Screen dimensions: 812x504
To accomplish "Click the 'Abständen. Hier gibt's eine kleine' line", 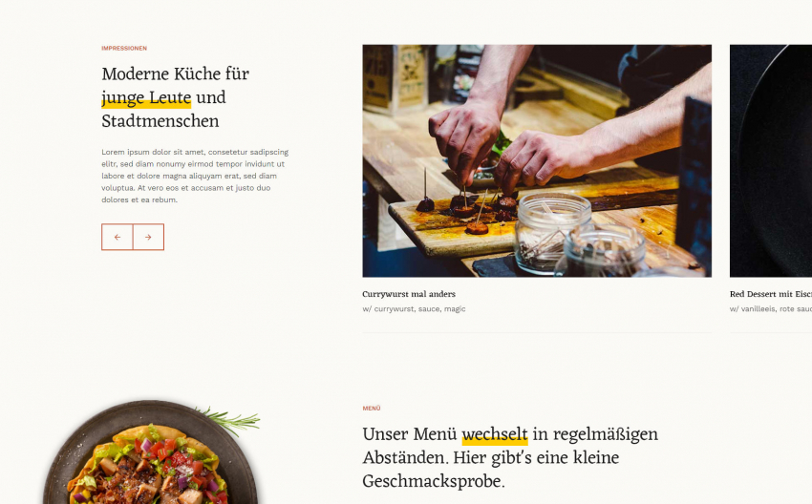I will [490, 458].
